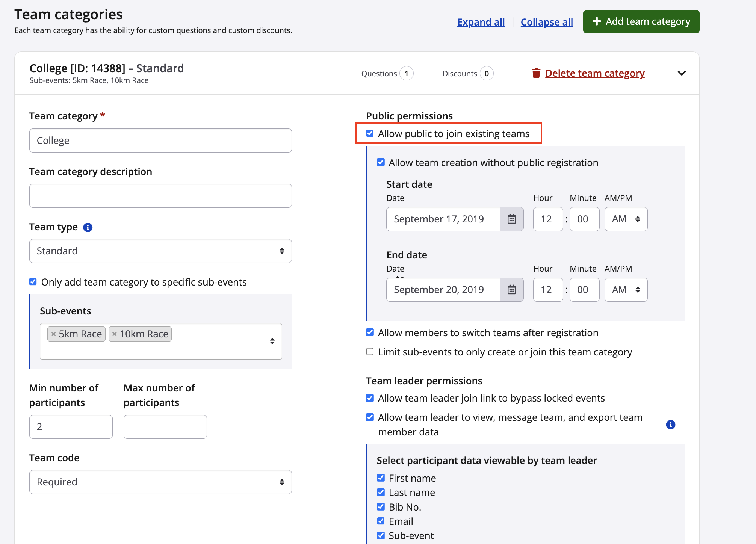Uncheck Allow public to join existing teams
Screen dimensions: 756x544
pyautogui.click(x=370, y=133)
